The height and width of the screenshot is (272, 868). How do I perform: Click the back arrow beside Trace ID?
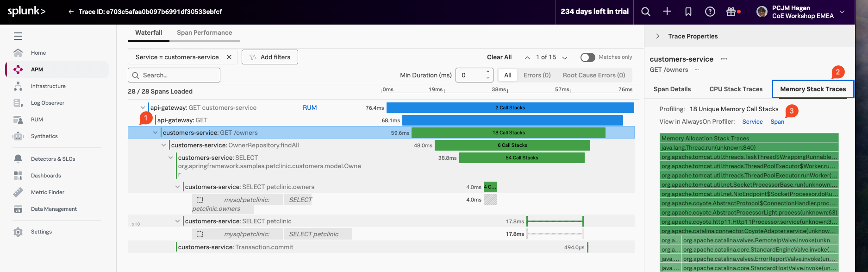point(71,12)
